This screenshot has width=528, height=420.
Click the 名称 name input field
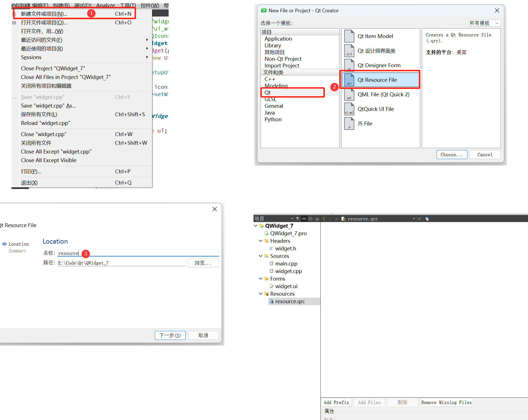138,253
